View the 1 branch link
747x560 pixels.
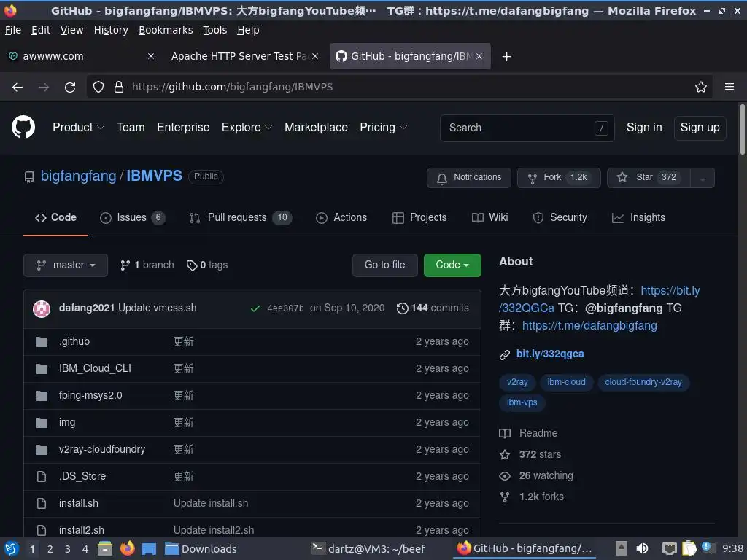point(147,265)
